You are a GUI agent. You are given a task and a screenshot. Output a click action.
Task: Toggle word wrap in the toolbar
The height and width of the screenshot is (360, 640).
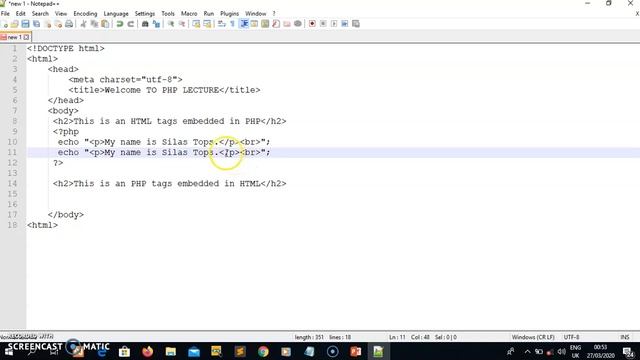pos(222,24)
